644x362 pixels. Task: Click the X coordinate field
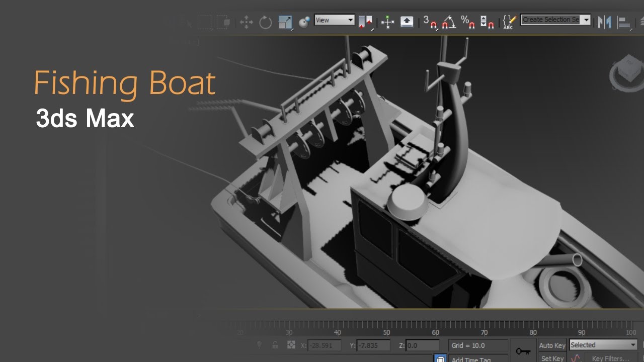(324, 345)
